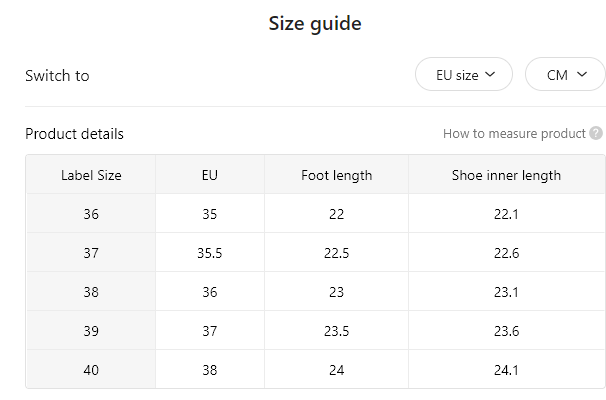Screen dimensions: 606x400
Task: Click the Label Size column header
Action: tap(91, 175)
